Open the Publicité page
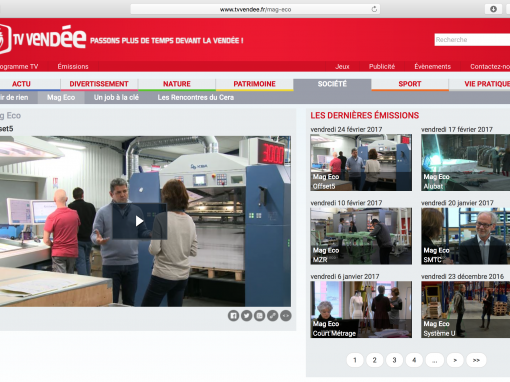 [382, 66]
